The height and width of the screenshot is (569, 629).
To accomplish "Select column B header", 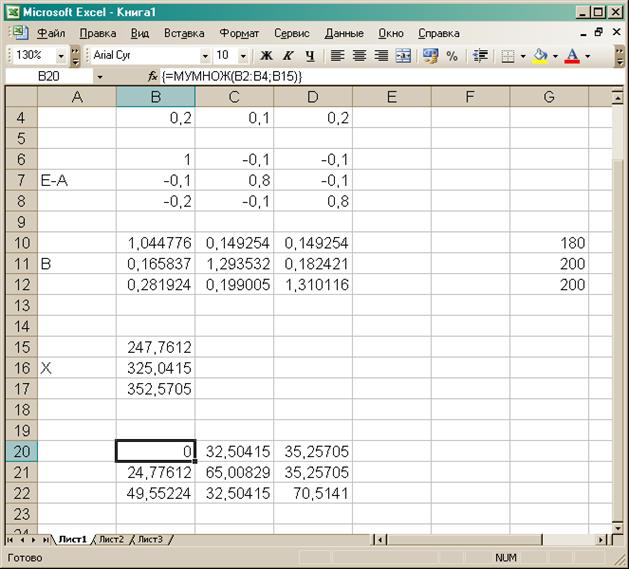I will 156,97.
